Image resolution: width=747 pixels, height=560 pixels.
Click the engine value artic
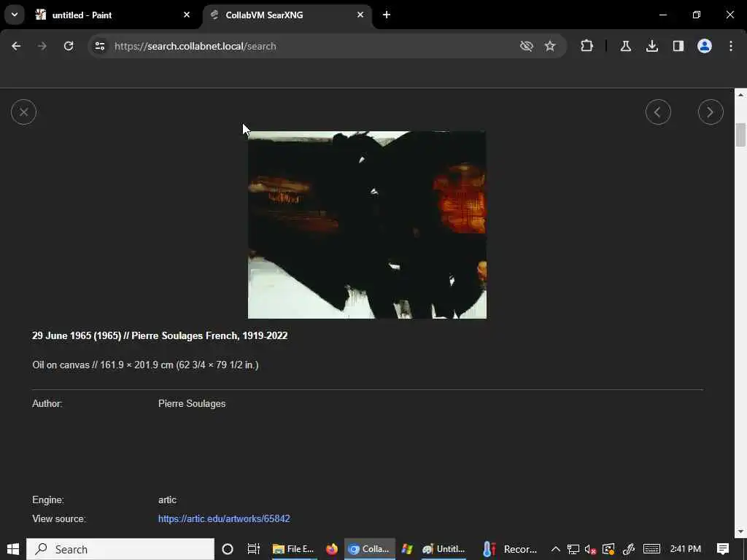[167, 500]
